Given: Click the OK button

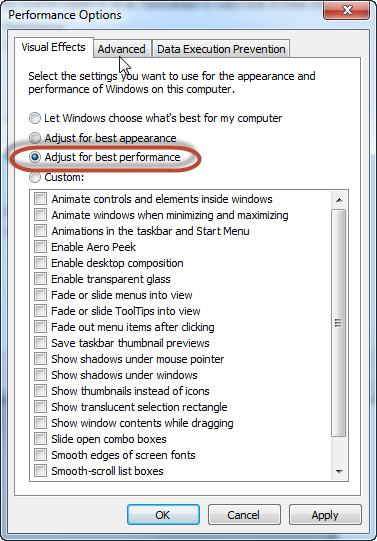Looking at the screenshot, I should click(163, 515).
